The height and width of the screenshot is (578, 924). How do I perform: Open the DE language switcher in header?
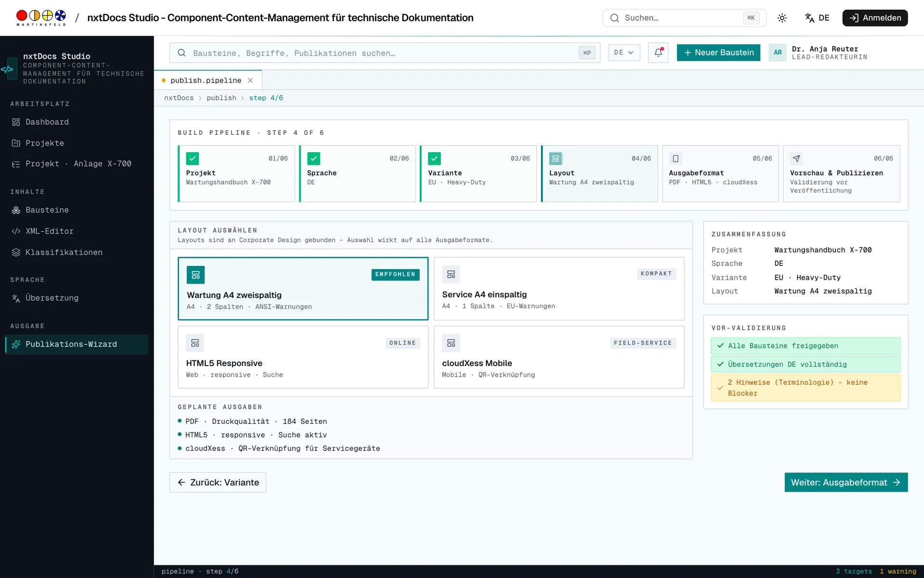817,18
